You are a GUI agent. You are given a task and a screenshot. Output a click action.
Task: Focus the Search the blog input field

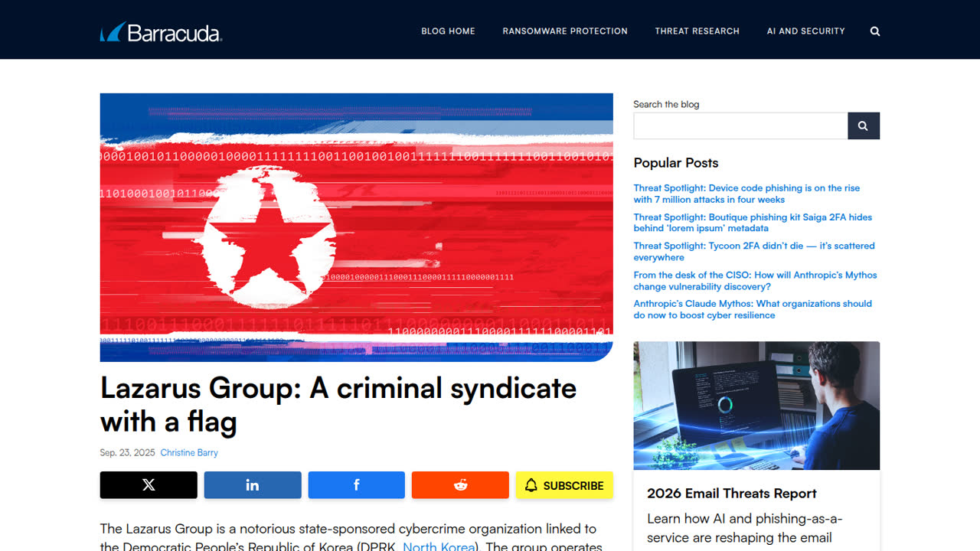point(740,126)
